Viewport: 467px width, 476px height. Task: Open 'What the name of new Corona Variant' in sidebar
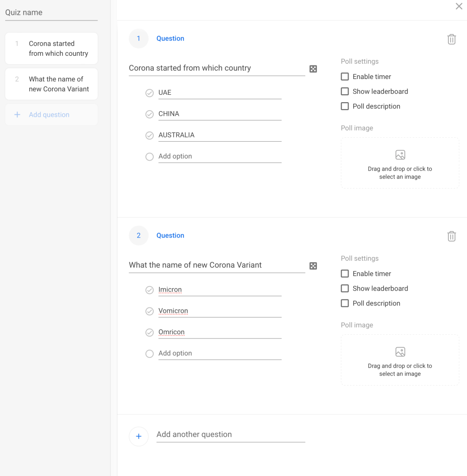point(52,84)
